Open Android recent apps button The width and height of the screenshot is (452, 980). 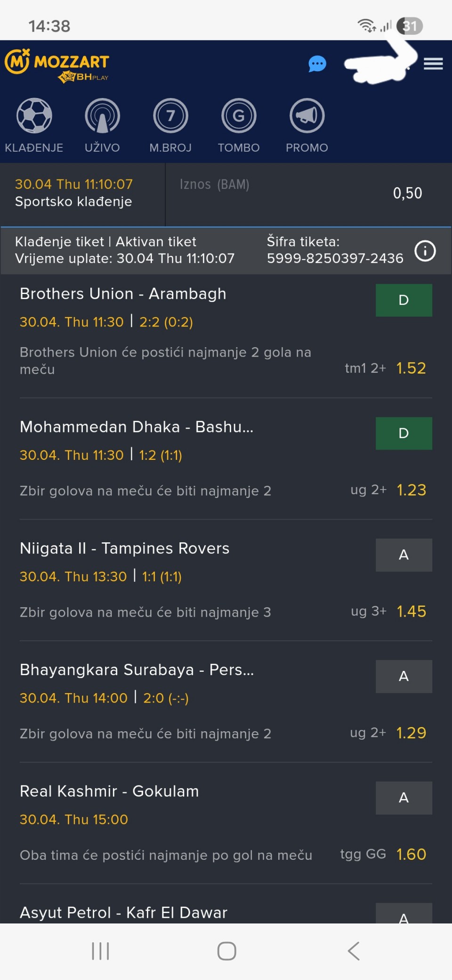click(100, 951)
